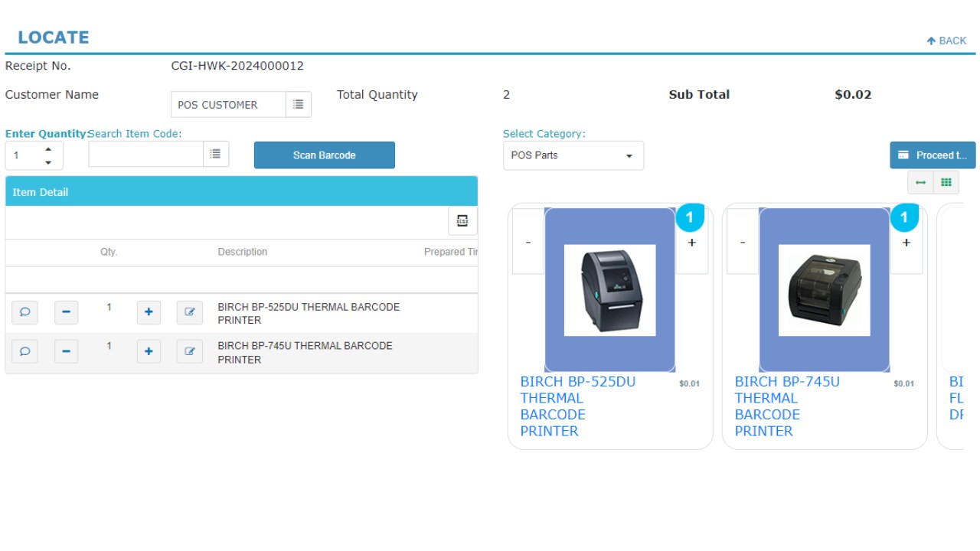Click the Item Detail panel header
The height and width of the screenshot is (551, 980).
(241, 191)
